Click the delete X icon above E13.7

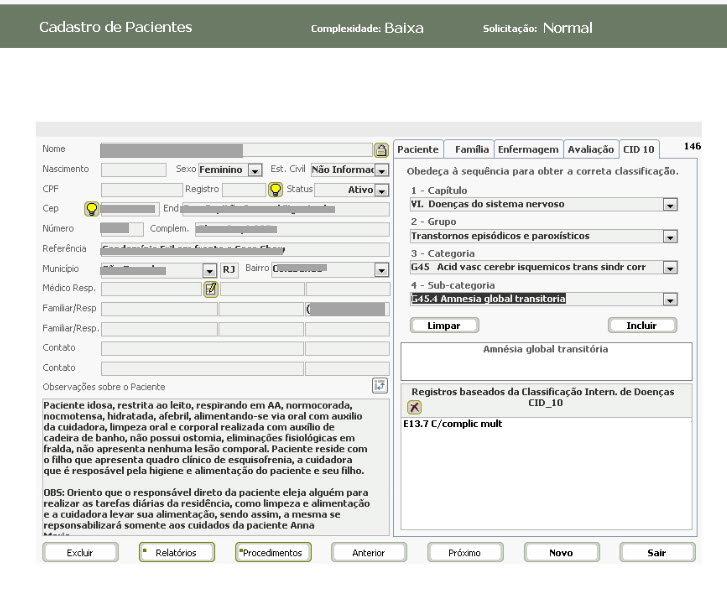415,407
